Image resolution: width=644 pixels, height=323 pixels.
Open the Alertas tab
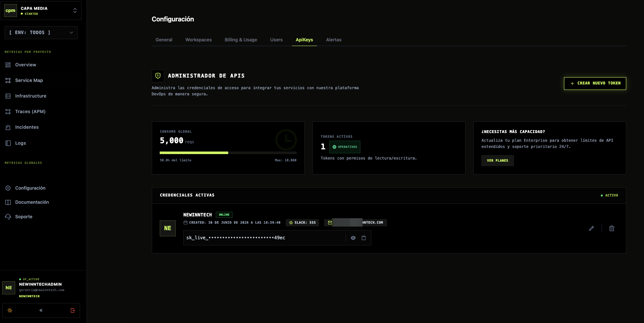click(334, 40)
